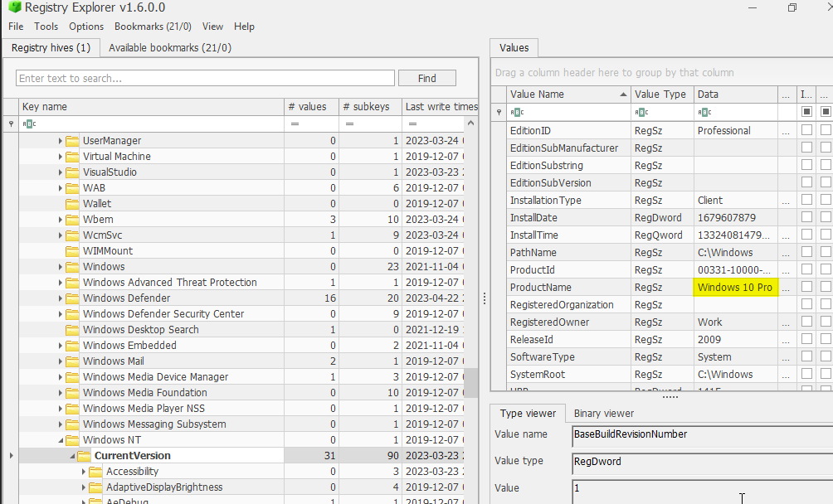This screenshot has width=833, height=504.
Task: Expand the Wbem tree node
Action: pos(61,220)
